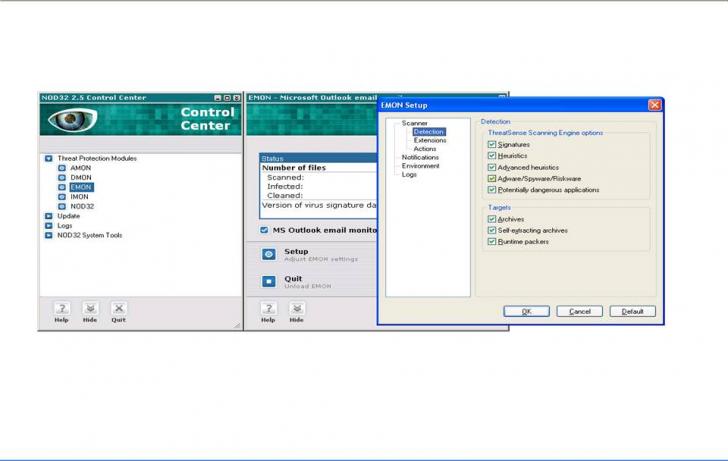Screen dimensions: 728x461
Task: Click the EMON Setup gear icon
Action: (269, 254)
